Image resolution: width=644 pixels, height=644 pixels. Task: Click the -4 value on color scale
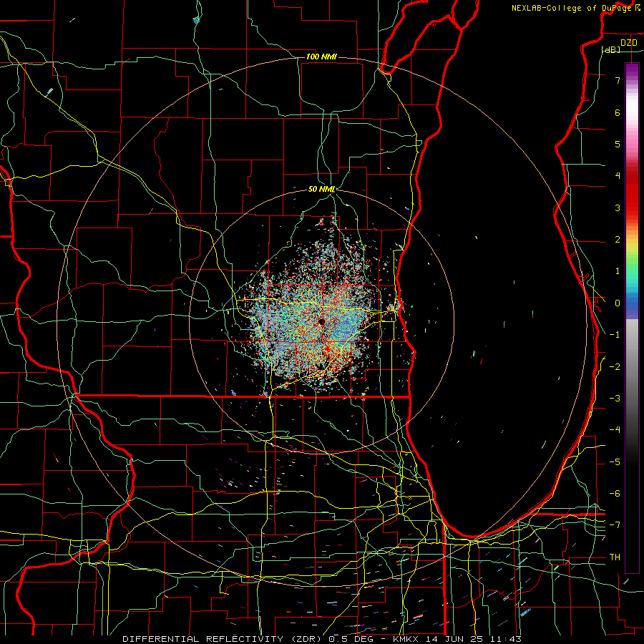(615, 430)
